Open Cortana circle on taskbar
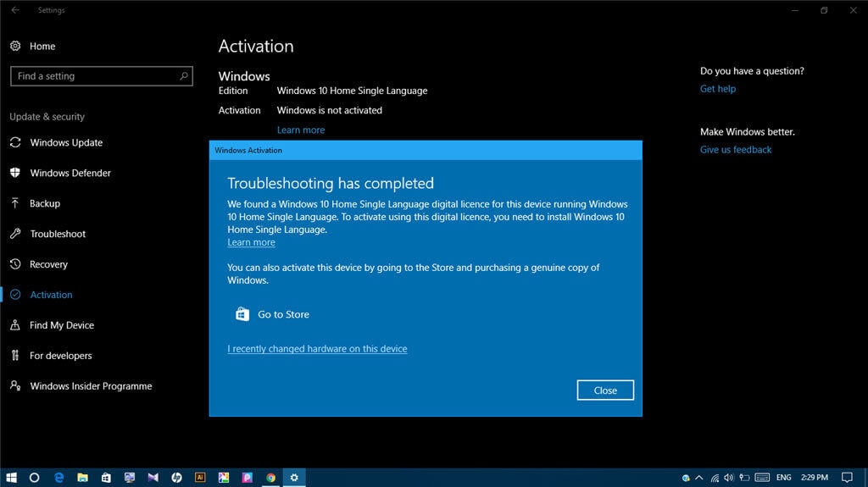 [x=34, y=477]
